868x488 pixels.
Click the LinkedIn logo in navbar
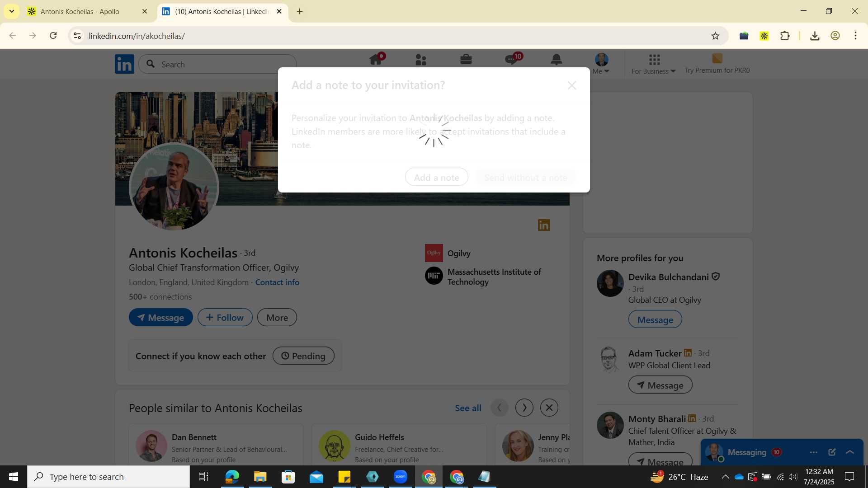(124, 64)
